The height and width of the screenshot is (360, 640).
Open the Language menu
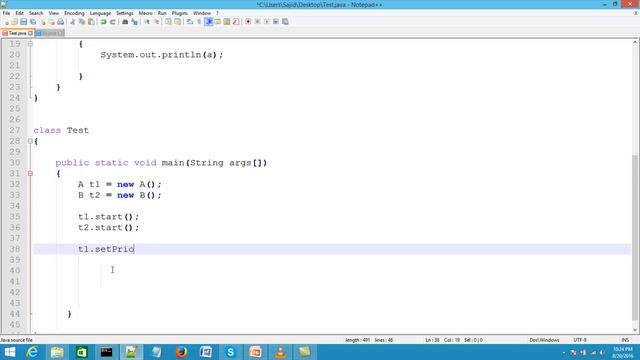coord(100,13)
